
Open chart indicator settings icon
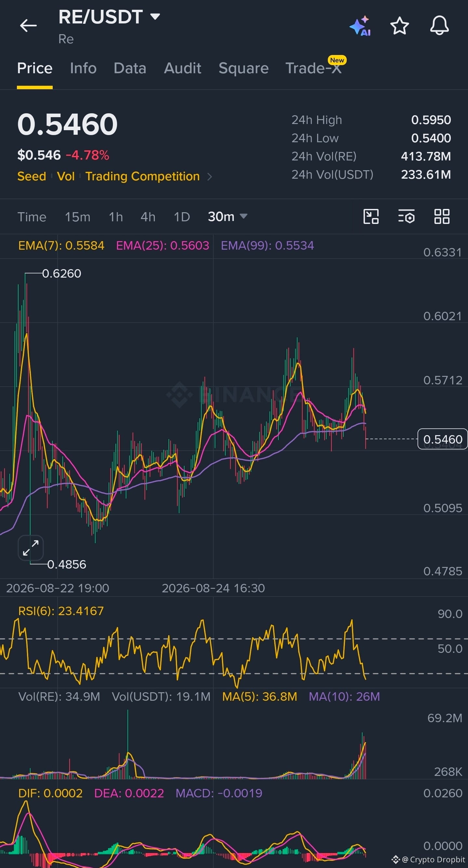[x=407, y=216]
